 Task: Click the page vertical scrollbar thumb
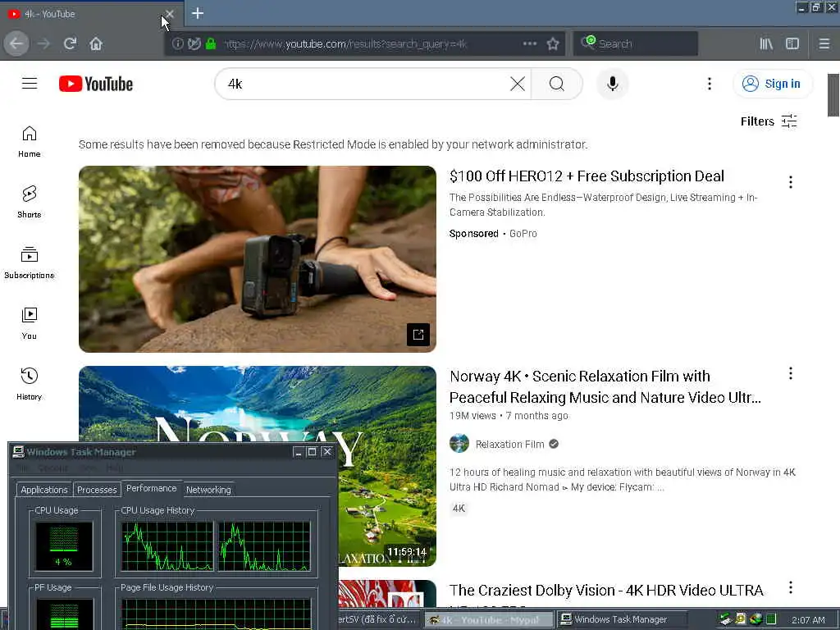tap(833, 95)
